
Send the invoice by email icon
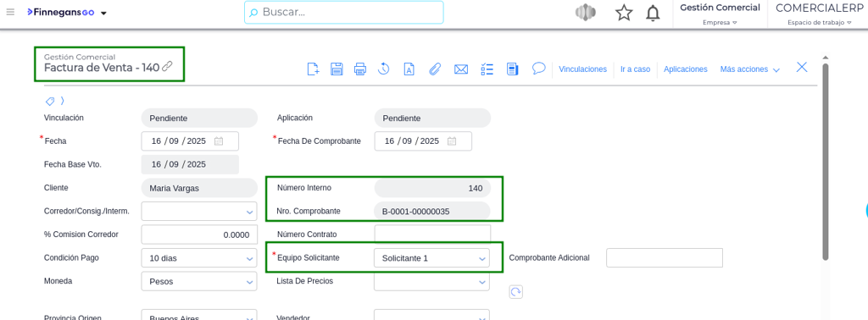coord(460,69)
